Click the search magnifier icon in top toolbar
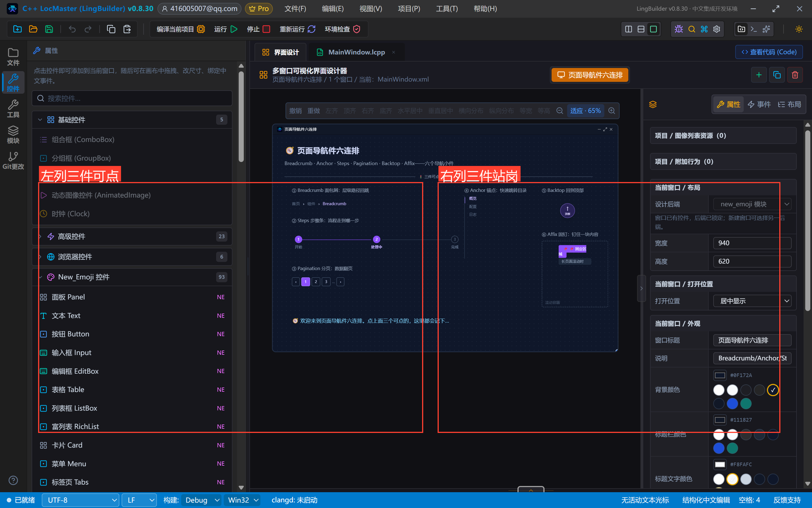The height and width of the screenshot is (508, 812). point(692,29)
